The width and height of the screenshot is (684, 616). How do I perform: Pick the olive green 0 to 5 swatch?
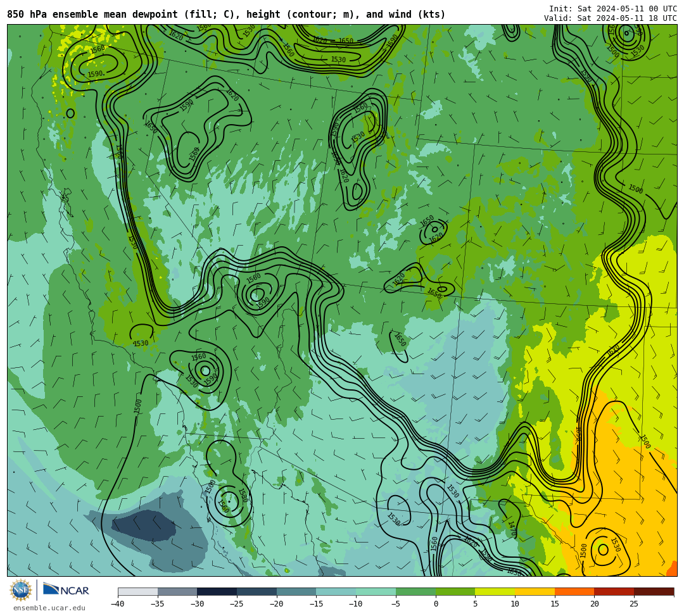click(455, 591)
